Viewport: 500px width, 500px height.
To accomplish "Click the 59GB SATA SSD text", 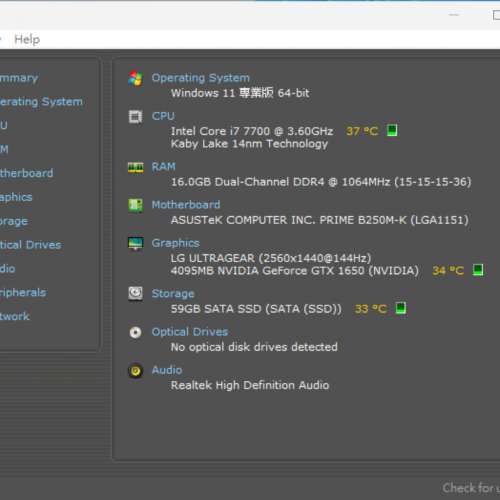I will 256,309.
